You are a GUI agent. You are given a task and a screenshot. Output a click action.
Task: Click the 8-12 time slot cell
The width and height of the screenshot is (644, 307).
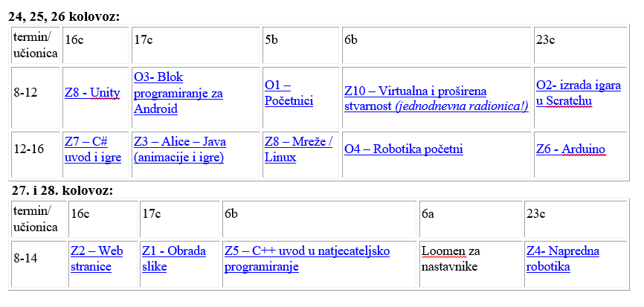pyautogui.click(x=35, y=97)
